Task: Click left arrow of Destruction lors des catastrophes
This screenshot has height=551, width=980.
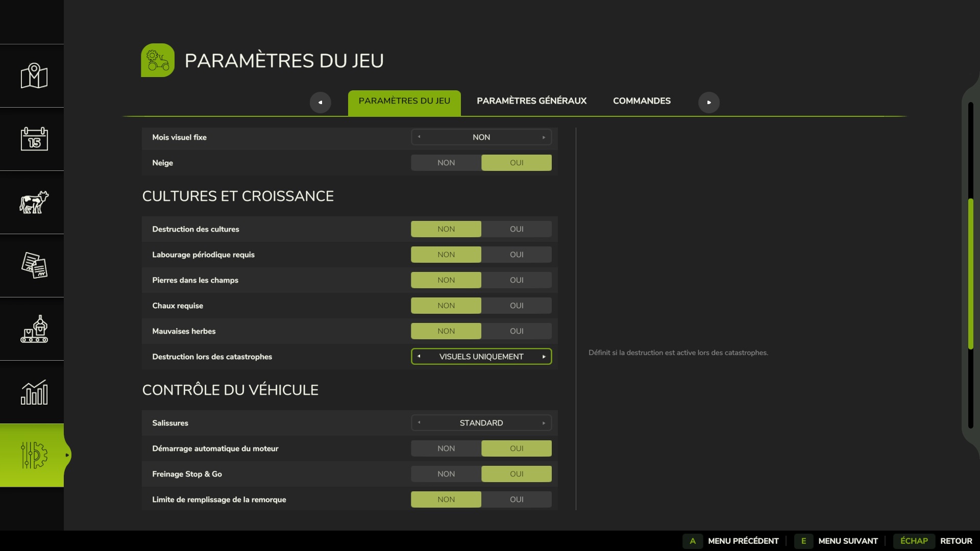Action: click(x=419, y=356)
